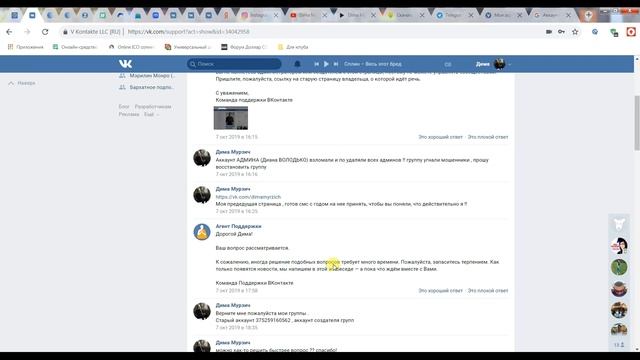Image resolution: width=640 pixels, height=360 pixels.
Task: Click the lock icon in address bar
Action: pyautogui.click(x=65, y=31)
